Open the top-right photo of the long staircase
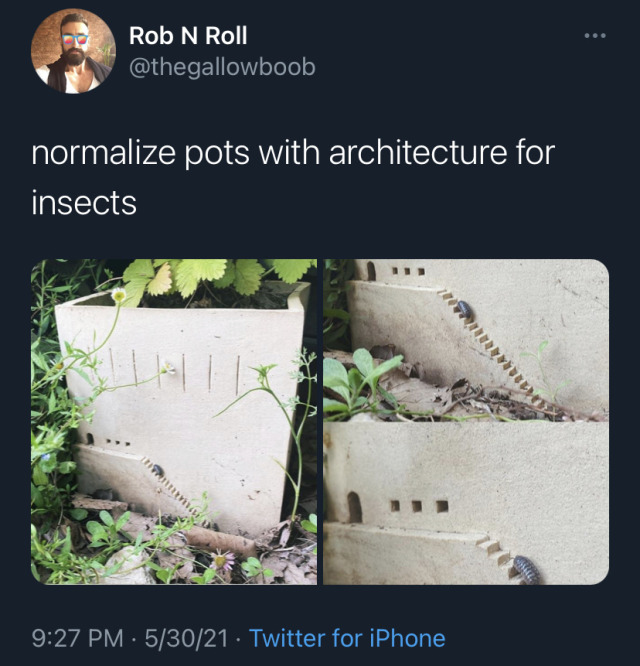Viewport: 640px width, 666px height. (466, 338)
